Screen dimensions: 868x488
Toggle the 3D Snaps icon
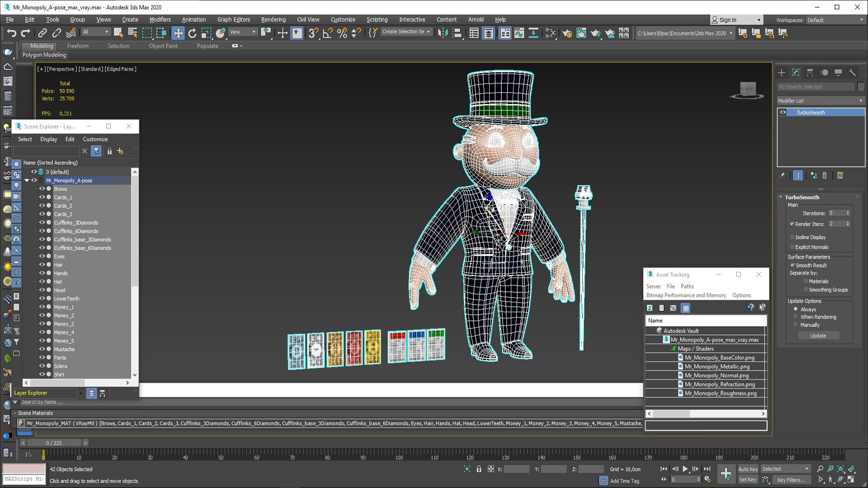(313, 33)
